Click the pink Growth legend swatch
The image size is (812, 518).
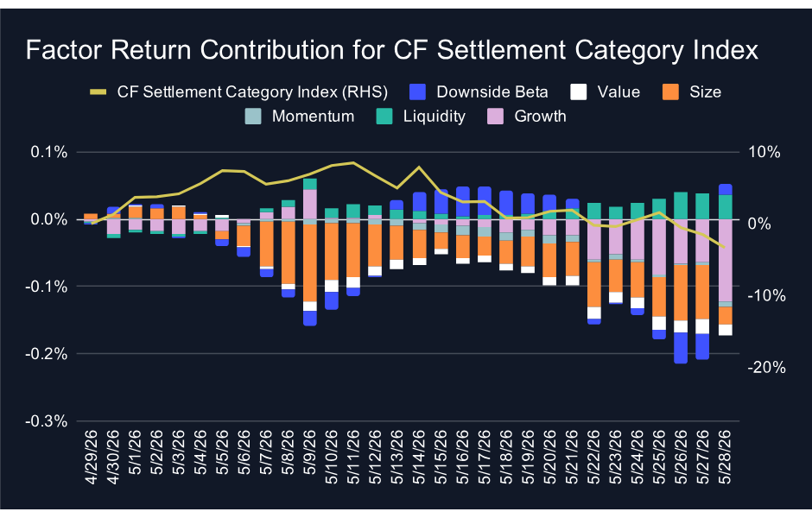point(496,117)
